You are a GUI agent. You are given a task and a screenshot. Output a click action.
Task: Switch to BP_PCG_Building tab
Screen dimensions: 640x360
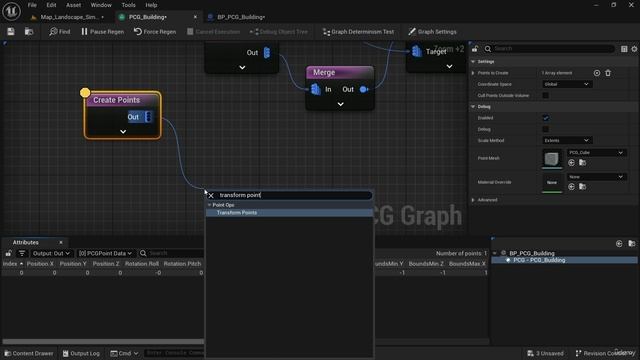241,17
